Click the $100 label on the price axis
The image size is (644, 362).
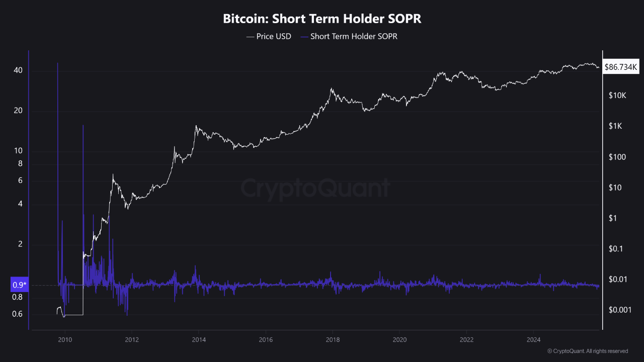tap(616, 157)
